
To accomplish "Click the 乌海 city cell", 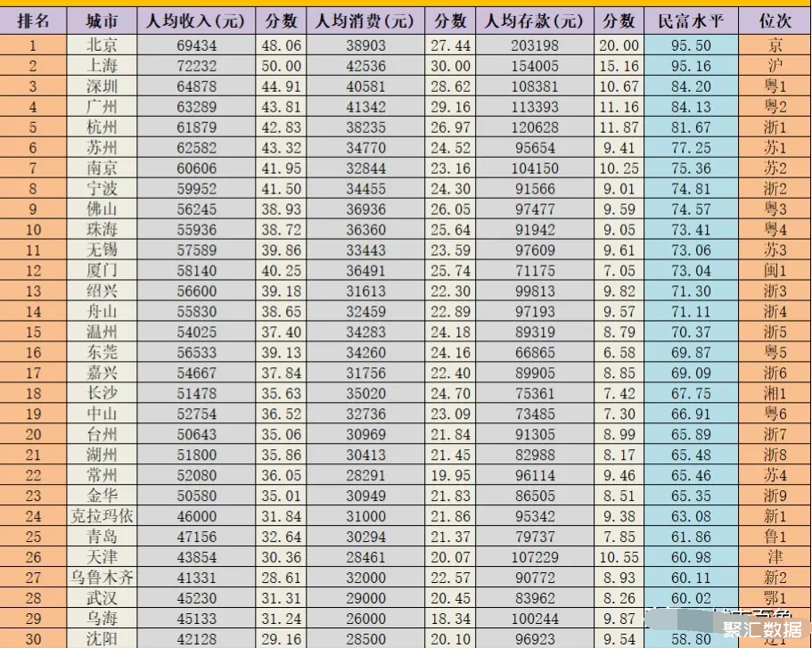I will [x=102, y=619].
